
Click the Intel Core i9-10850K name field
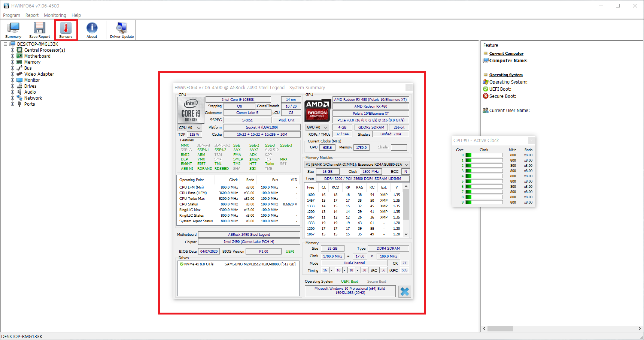pyautogui.click(x=238, y=99)
